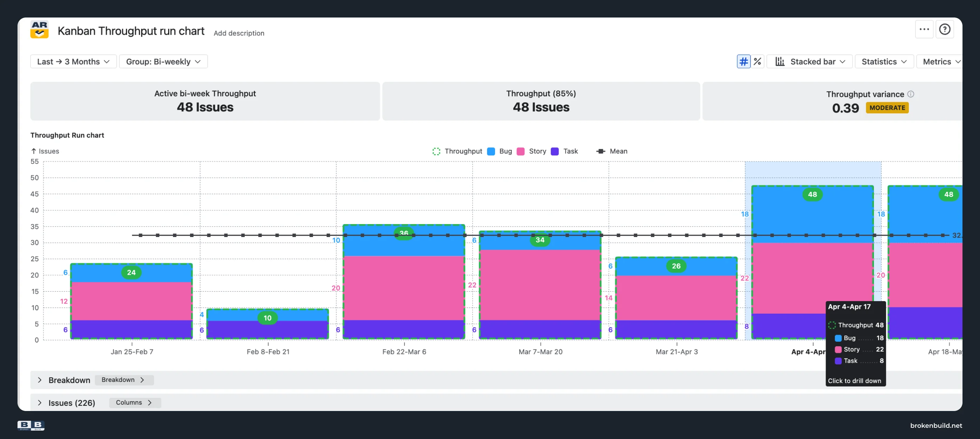Click the 10 total label on Feb 8-Feb 21 bar

[x=267, y=318]
